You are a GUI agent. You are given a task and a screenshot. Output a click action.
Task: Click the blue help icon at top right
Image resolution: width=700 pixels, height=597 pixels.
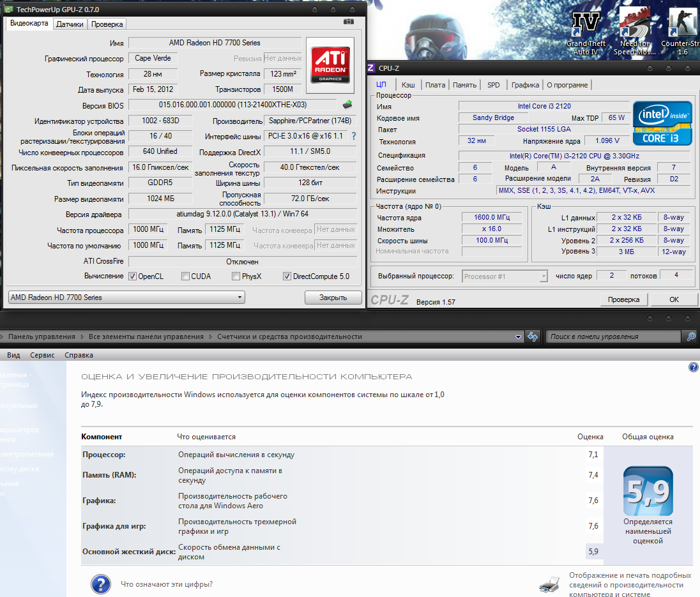(x=694, y=367)
